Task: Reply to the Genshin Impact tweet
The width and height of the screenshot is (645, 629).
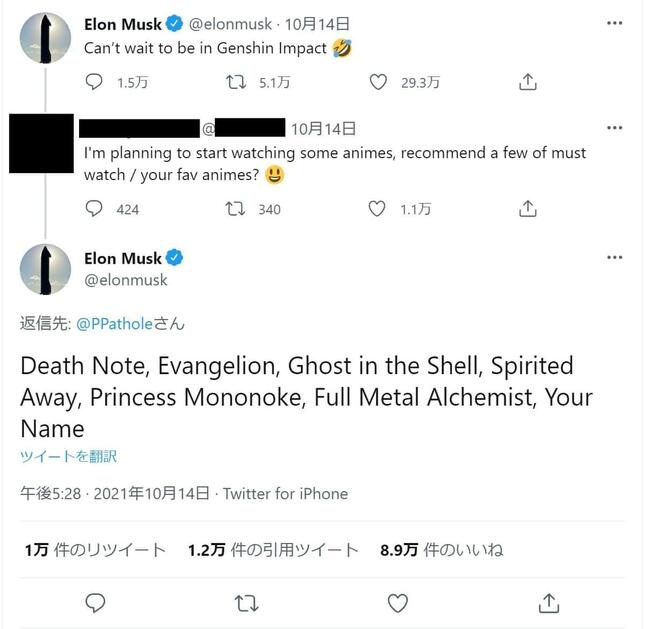Action: click(x=95, y=83)
